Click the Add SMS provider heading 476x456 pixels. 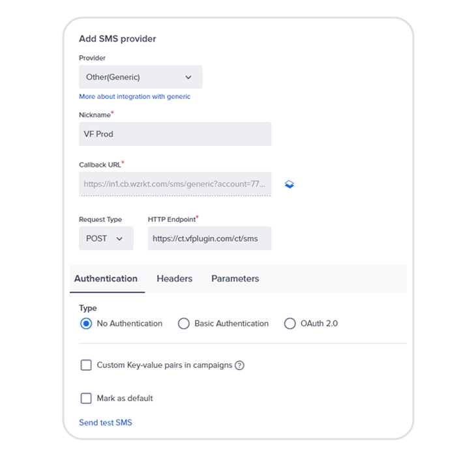pos(117,39)
